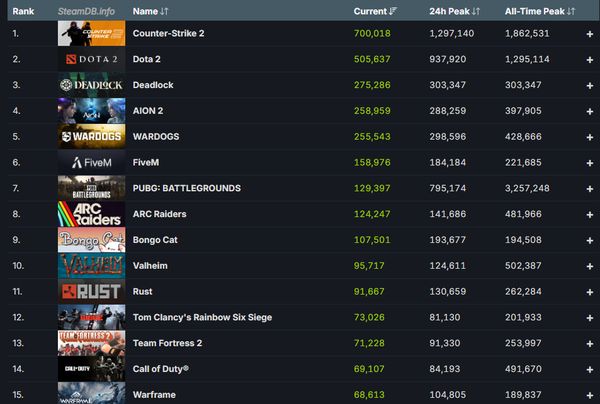This screenshot has width=600, height=404.
Task: Add Deadlock using its plus icon
Action: click(590, 86)
